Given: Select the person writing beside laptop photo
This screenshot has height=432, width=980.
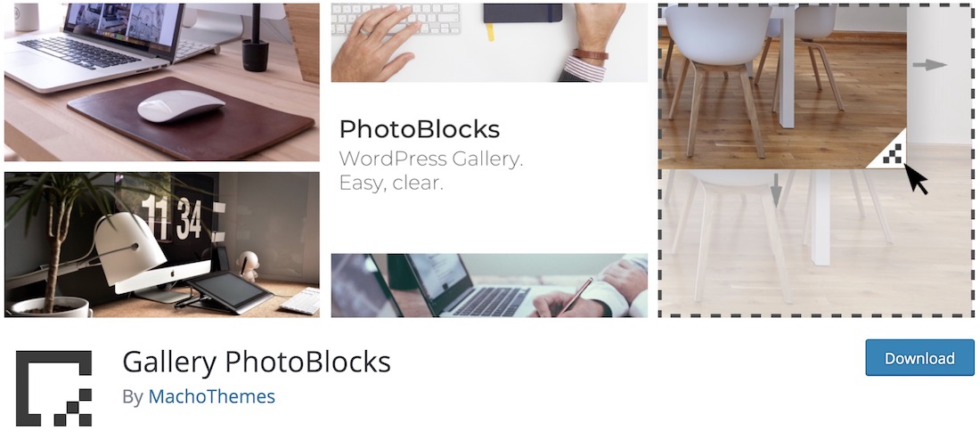Looking at the screenshot, I should click(489, 285).
